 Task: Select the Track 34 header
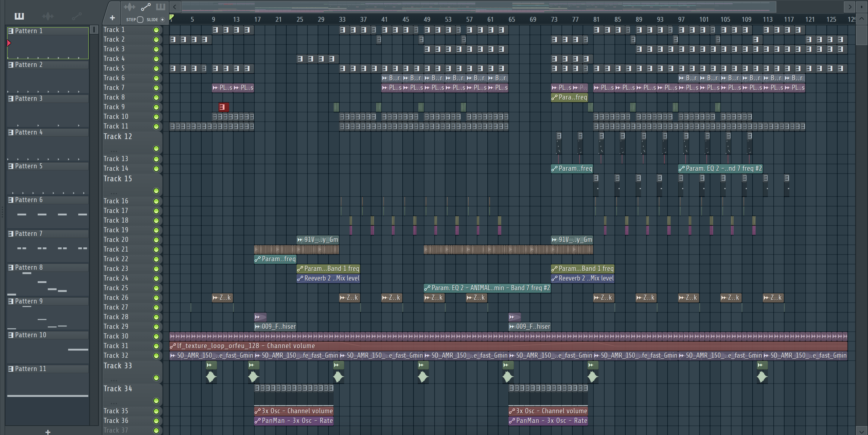[x=132, y=395]
